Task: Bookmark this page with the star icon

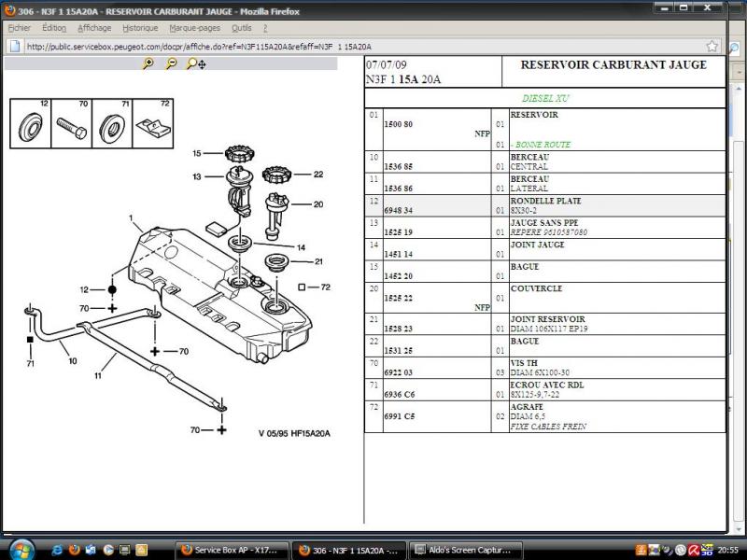Action: pyautogui.click(x=712, y=46)
